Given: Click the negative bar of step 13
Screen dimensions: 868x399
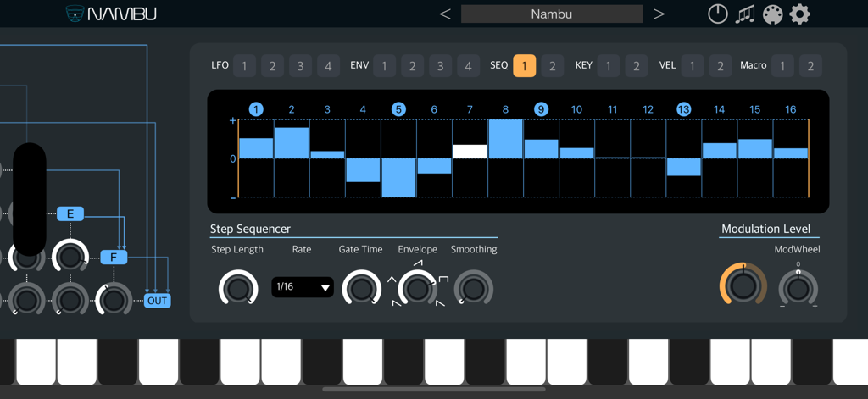Looking at the screenshot, I should click(684, 167).
